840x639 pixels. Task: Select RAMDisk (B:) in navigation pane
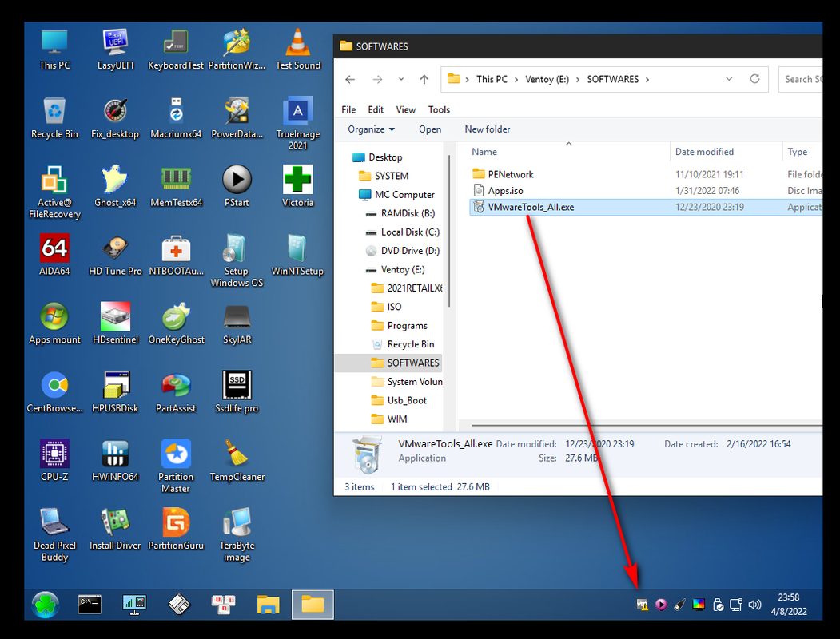[x=408, y=213]
